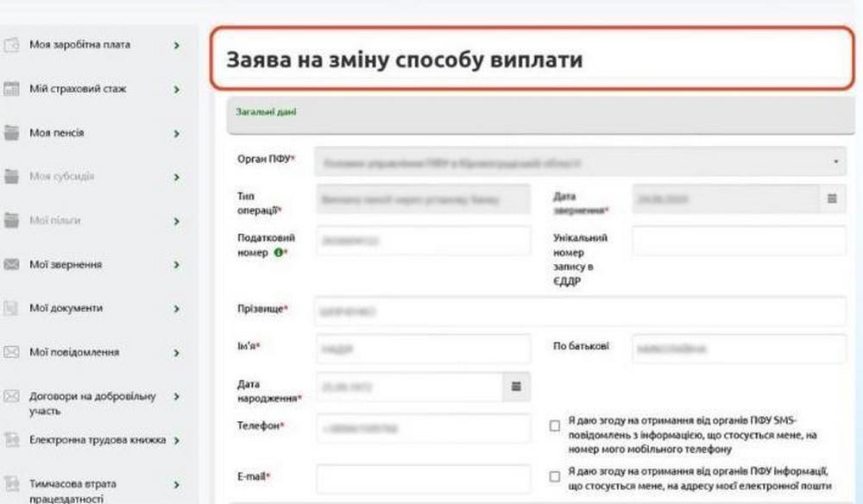This screenshot has height=504, width=863.
Task: Click the E-mail input field
Action: click(423, 477)
